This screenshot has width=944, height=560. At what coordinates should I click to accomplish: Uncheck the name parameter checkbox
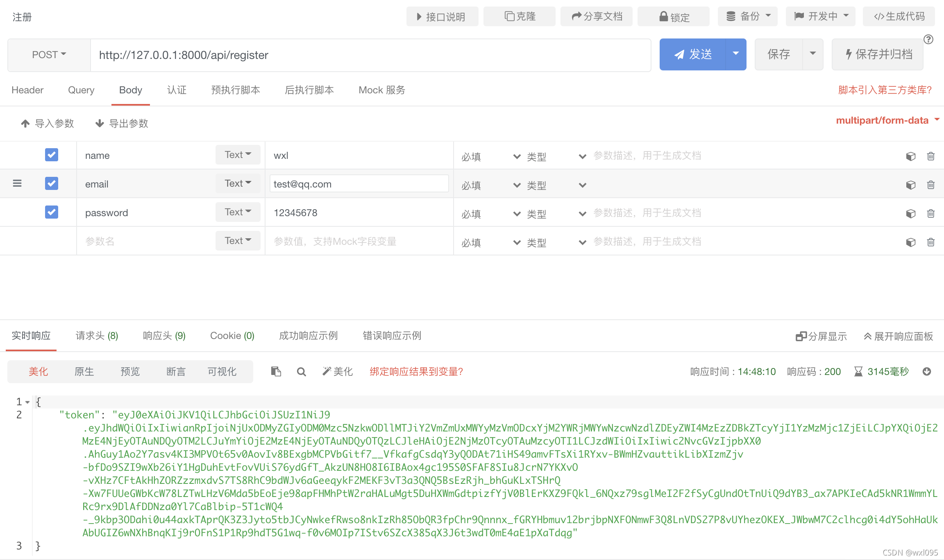point(52,155)
